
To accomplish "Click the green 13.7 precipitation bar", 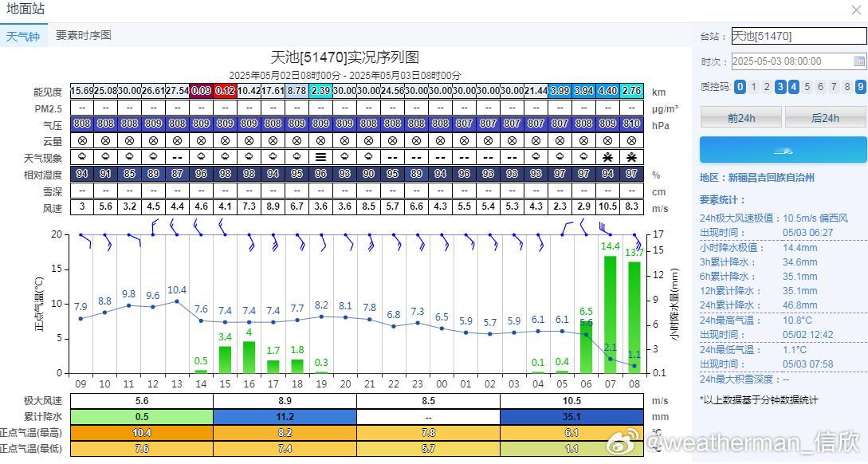I will pos(634,317).
